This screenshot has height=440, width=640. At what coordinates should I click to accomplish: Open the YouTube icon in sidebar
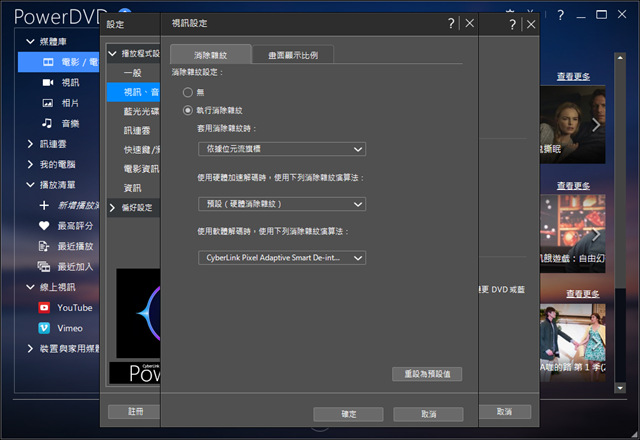(x=44, y=307)
